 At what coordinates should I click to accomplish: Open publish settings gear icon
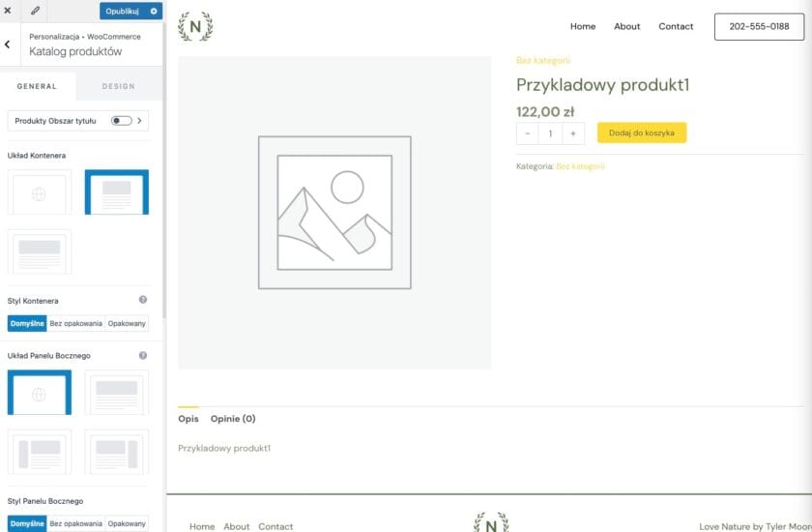point(153,11)
